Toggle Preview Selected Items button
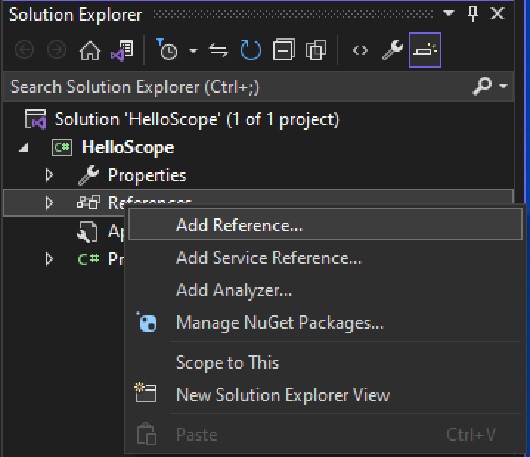Image resolution: width=530 pixels, height=457 pixels. (425, 50)
